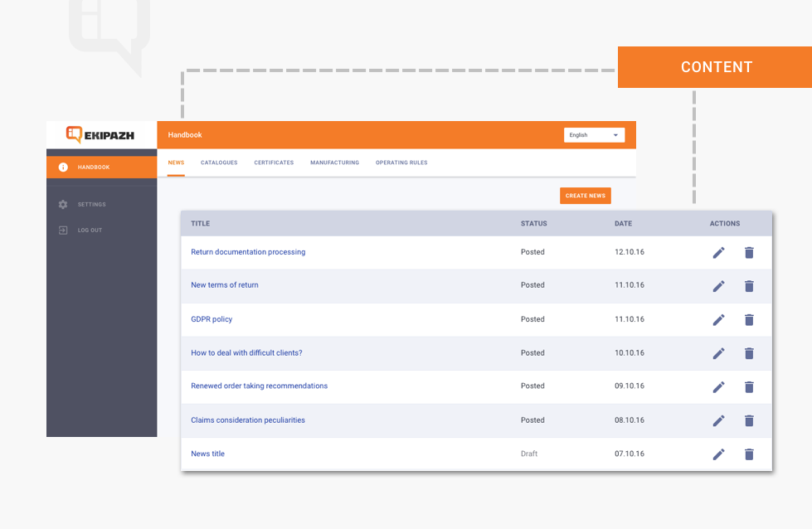This screenshot has width=812, height=529.
Task: Edit the 'Return documentation processing' news item
Action: 718,252
